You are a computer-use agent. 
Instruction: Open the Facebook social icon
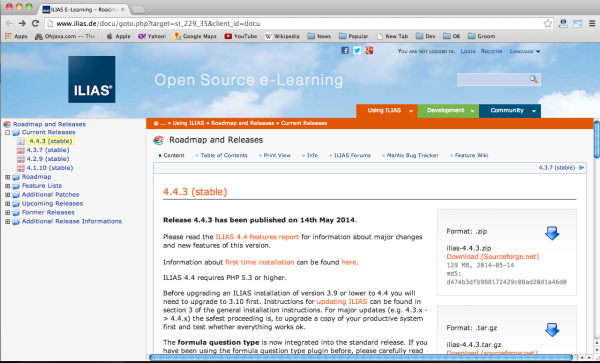point(345,50)
